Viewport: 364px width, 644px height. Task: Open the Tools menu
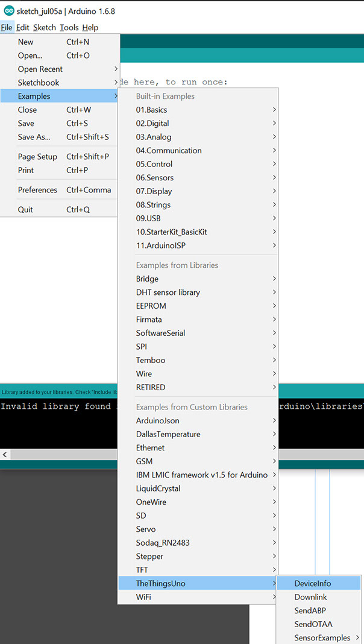pos(69,28)
